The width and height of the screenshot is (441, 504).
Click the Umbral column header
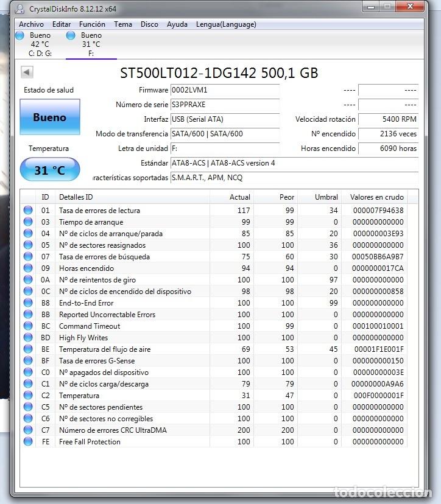(319, 197)
